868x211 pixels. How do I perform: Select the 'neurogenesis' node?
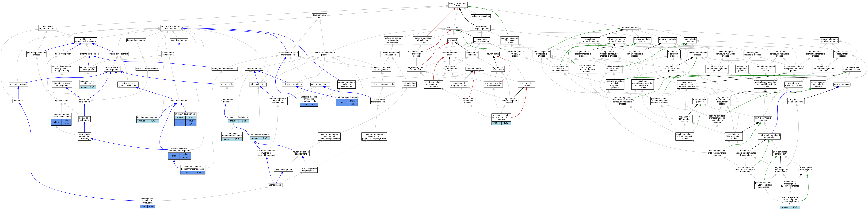pos(227,84)
